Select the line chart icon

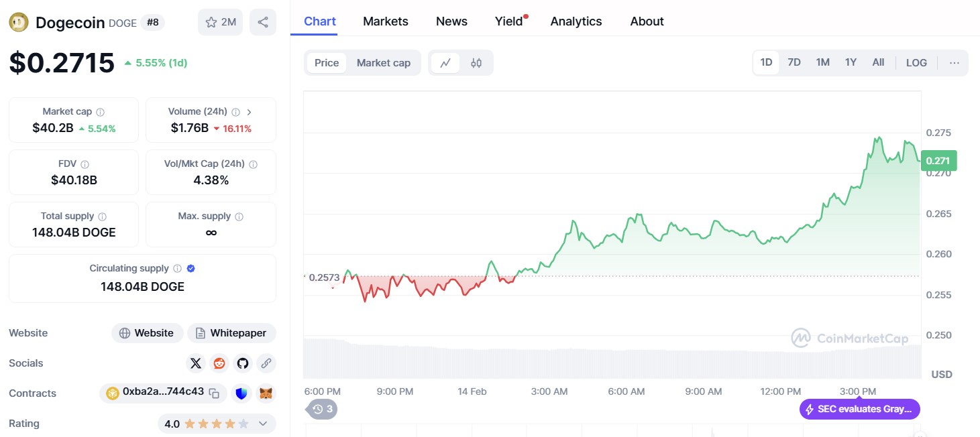click(x=445, y=62)
